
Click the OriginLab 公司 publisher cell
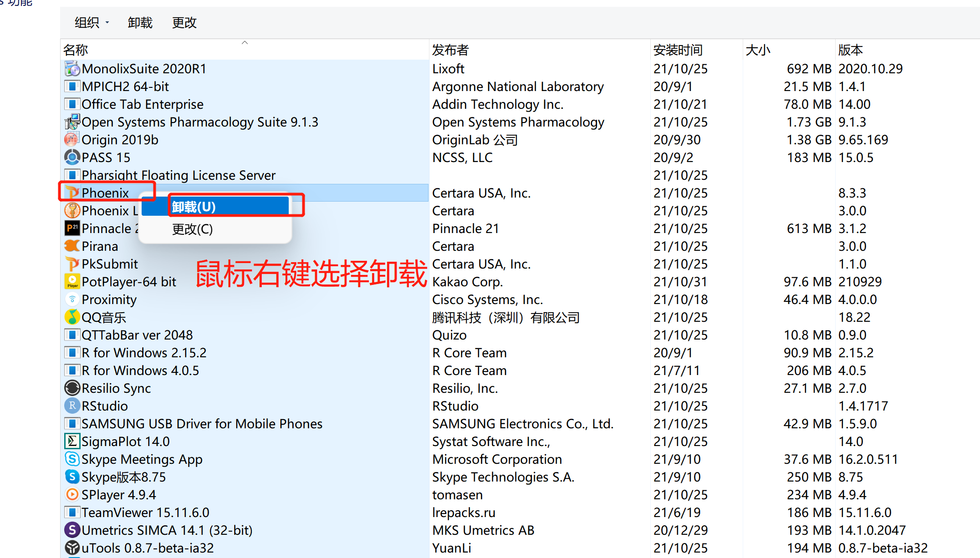point(475,140)
